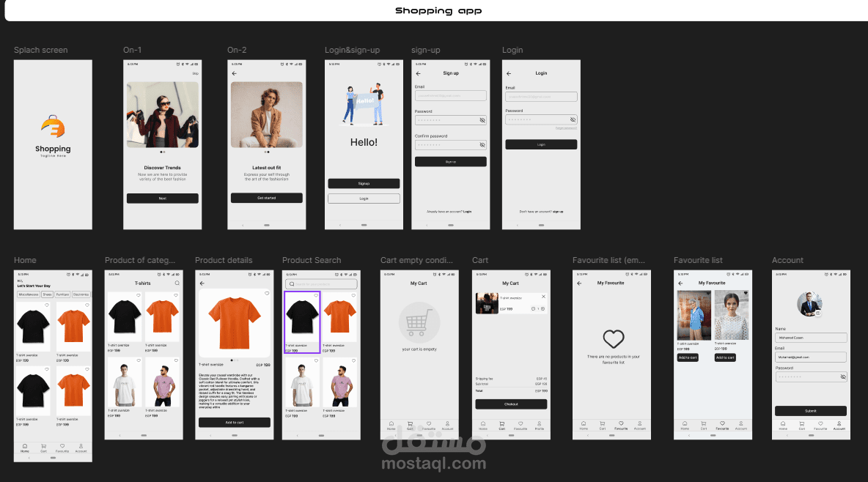Click the outlined Login button on Hello screen
Viewport: 868px width, 482px height.
tap(364, 198)
